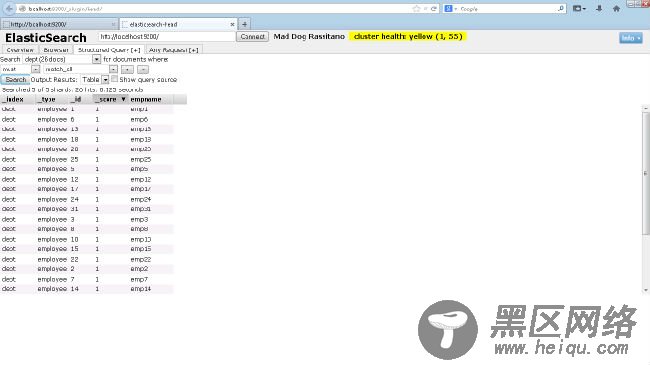Select the Structured Query [+] tab
Image resolution: width=650 pixels, height=365 pixels.
point(109,50)
